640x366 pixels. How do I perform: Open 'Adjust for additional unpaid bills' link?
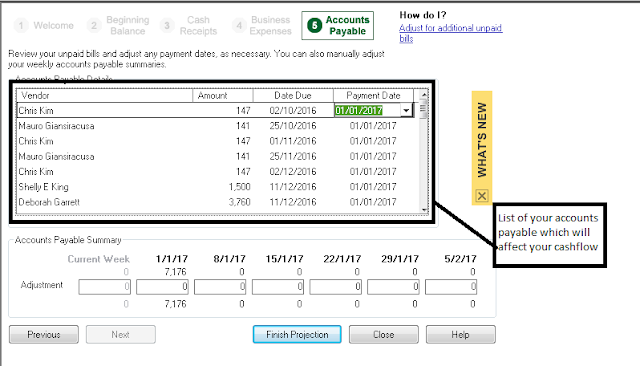451,33
